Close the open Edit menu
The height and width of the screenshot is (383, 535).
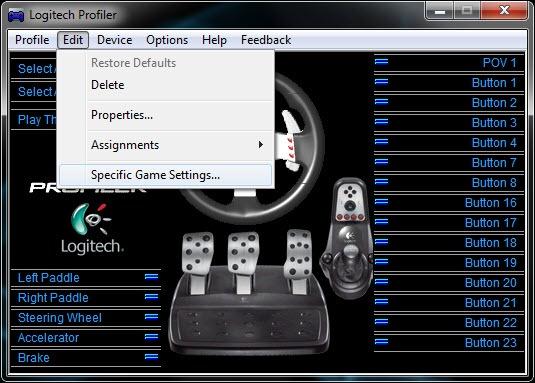tap(73, 40)
